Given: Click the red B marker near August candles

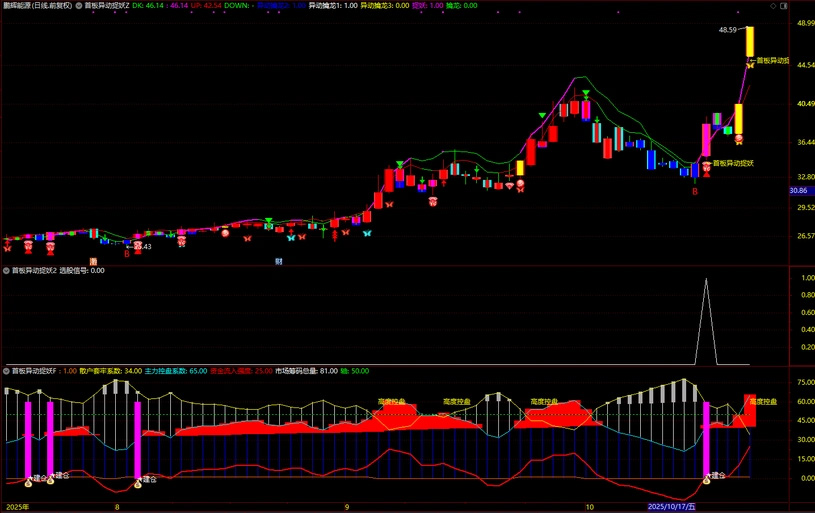Looking at the screenshot, I should (126, 253).
